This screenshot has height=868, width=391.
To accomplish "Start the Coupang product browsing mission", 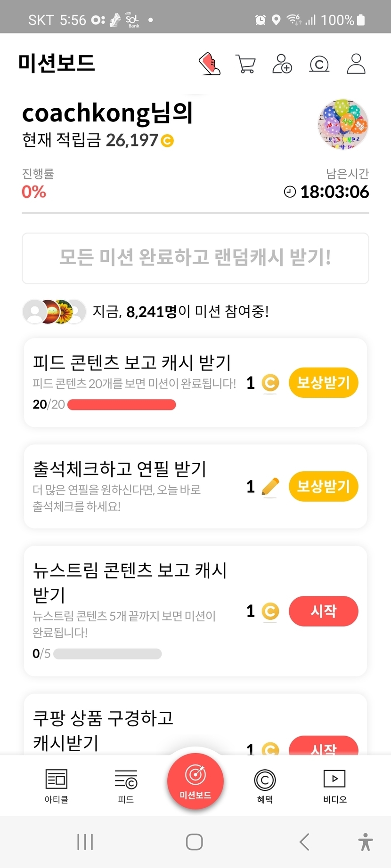I will [x=323, y=746].
